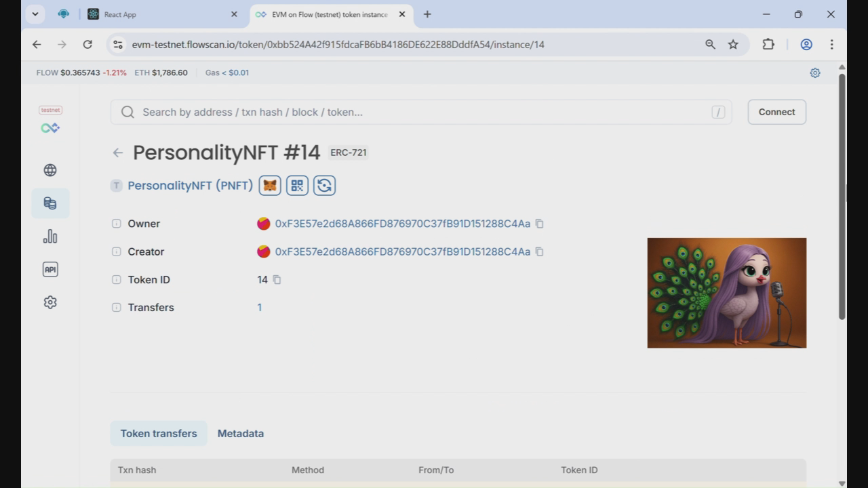Open the Owner address link
Viewport: 868px width, 488px height.
403,224
